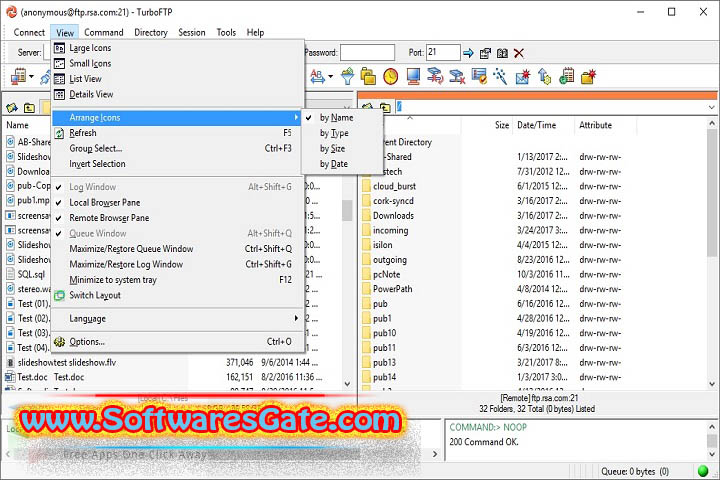
Task: Click the Port input field
Action: point(443,52)
